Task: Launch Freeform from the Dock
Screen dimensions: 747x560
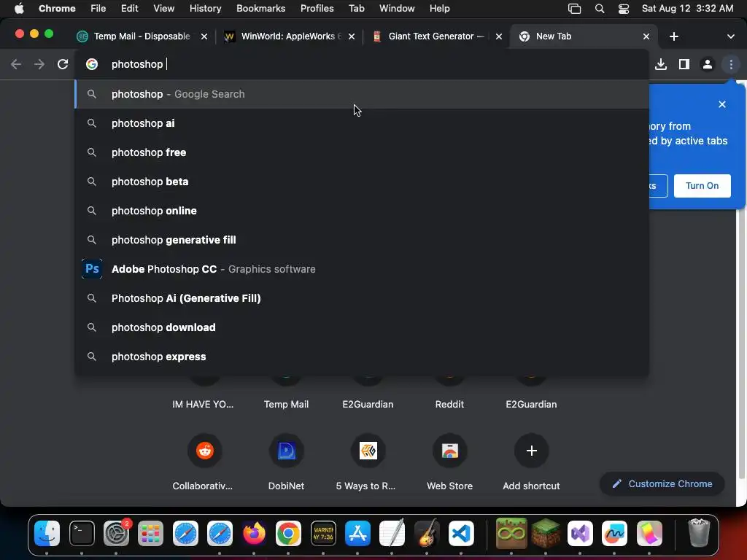Action: [614, 533]
